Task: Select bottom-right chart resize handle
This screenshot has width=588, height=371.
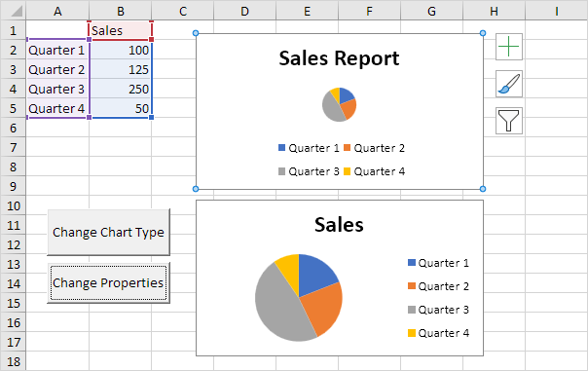Action: [483, 189]
